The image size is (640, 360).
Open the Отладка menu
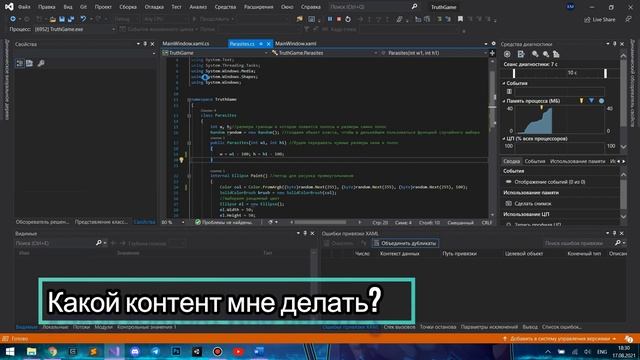click(154, 7)
